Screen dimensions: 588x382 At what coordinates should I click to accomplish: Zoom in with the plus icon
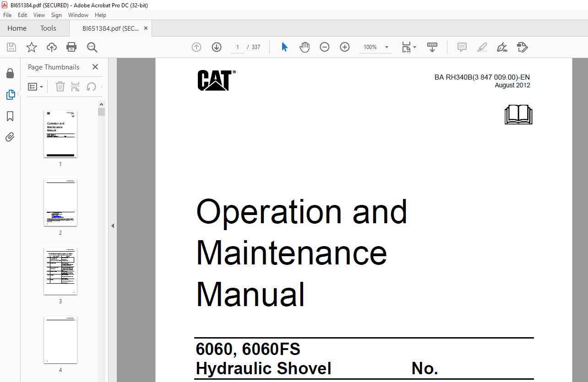point(345,47)
